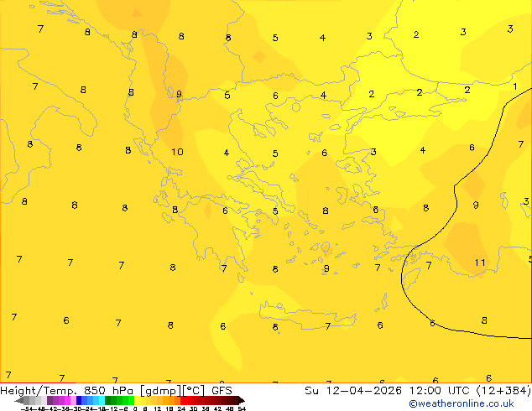Viewport: 532px width, 411px height.
Task: Click the gray left arrow on the color scale
Action: point(19,401)
